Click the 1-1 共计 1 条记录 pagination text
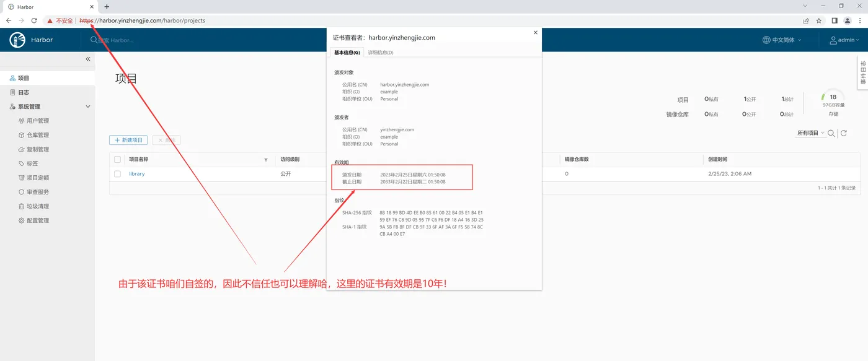This screenshot has height=361, width=868. (836, 188)
